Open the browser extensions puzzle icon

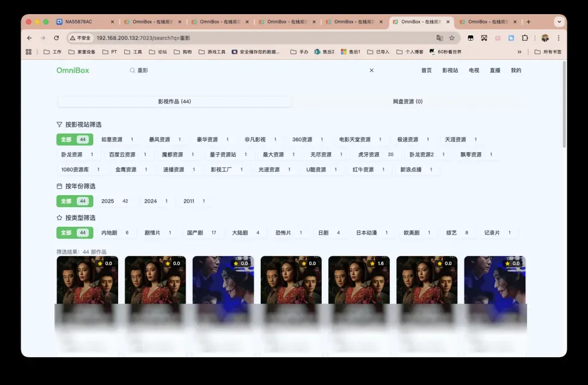(525, 38)
